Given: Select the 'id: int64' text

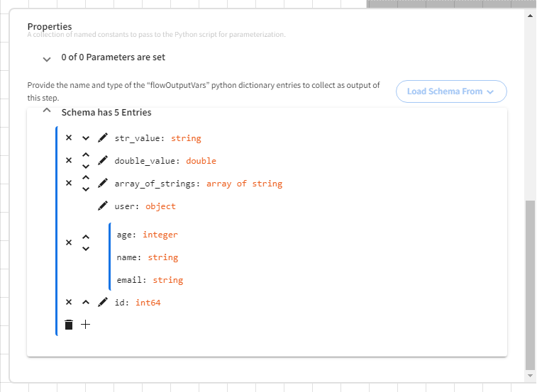Looking at the screenshot, I should point(138,303).
